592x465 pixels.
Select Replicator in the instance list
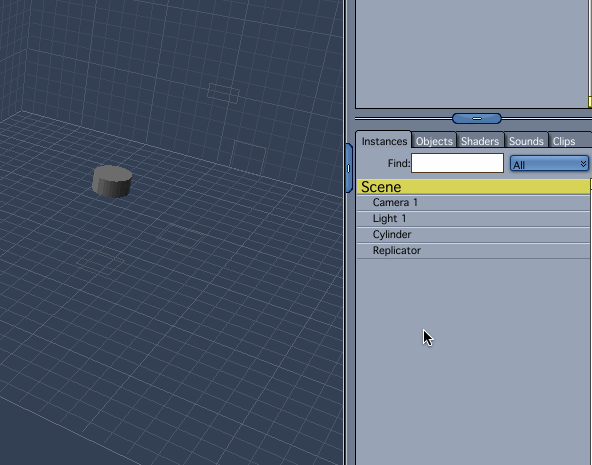tap(473, 251)
